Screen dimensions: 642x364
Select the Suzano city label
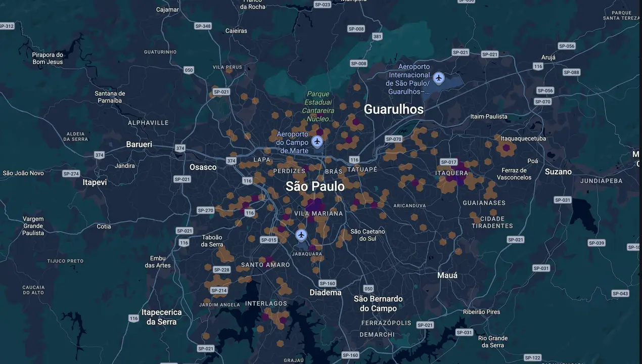558,172
